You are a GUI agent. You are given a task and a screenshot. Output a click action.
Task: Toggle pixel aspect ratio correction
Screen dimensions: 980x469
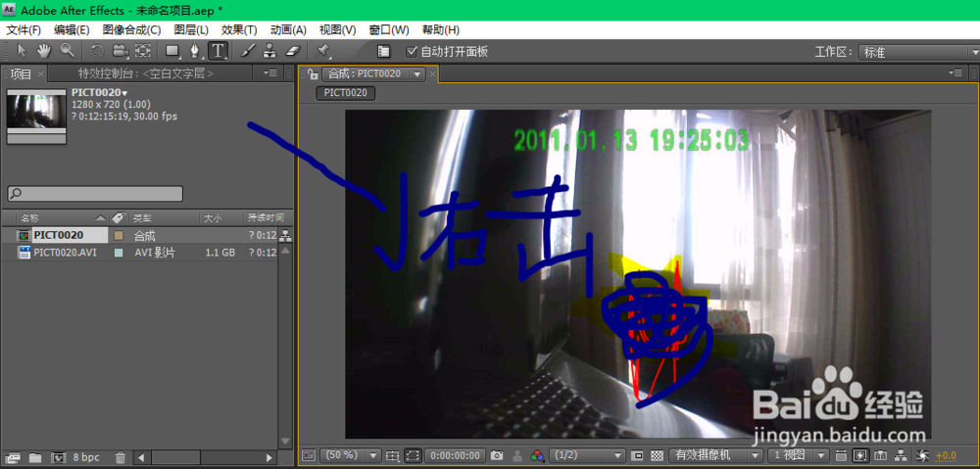[841, 455]
